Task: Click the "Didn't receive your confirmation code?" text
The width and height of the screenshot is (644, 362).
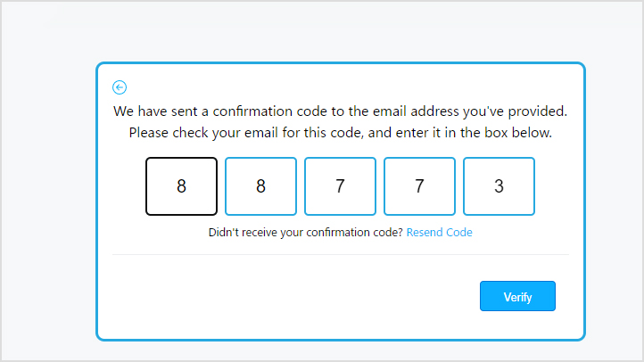Action: 305,233
